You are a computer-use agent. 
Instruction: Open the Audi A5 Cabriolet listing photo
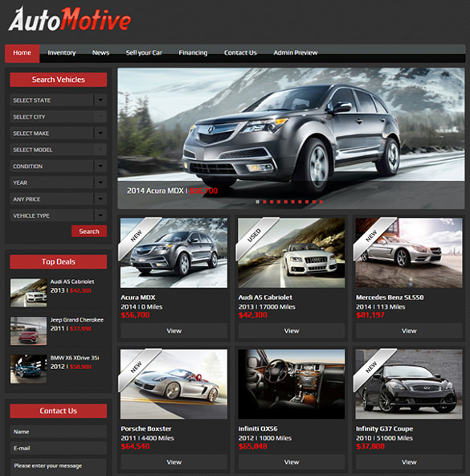tap(292, 252)
